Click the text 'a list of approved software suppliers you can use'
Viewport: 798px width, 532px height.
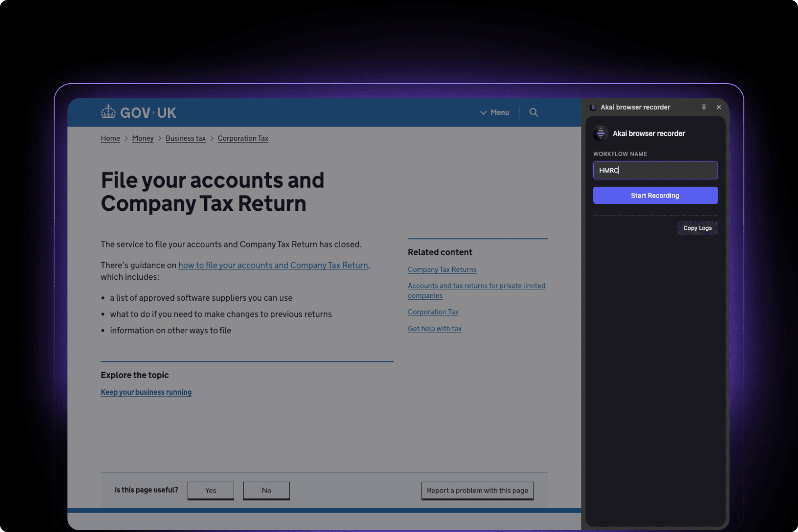click(201, 298)
